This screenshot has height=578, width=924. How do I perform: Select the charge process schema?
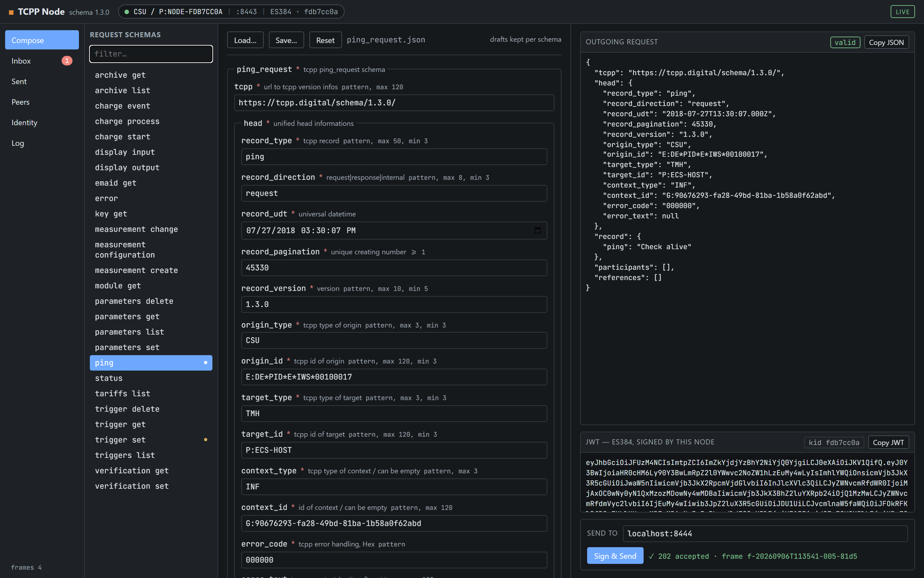tap(151, 122)
